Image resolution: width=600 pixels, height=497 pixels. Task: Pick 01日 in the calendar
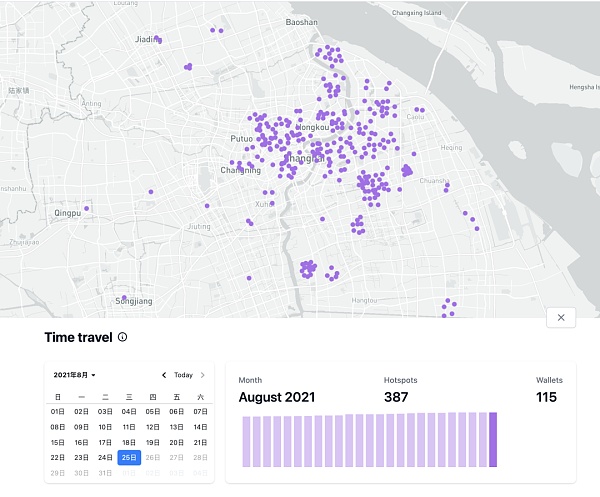pos(57,411)
